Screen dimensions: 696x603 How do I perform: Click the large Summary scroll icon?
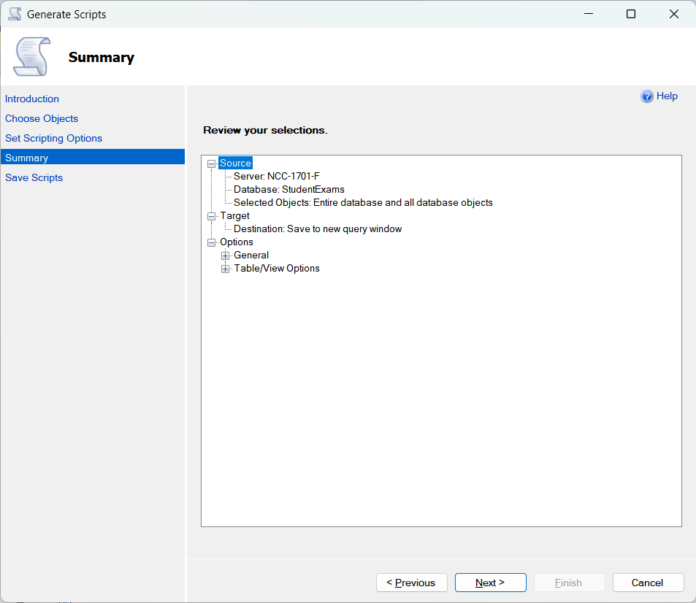pos(32,57)
